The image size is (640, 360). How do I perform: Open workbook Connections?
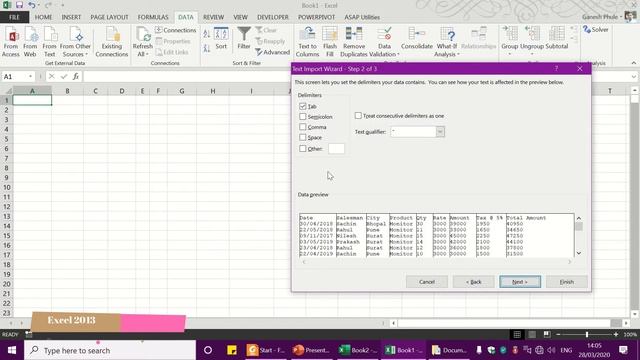[x=176, y=30]
